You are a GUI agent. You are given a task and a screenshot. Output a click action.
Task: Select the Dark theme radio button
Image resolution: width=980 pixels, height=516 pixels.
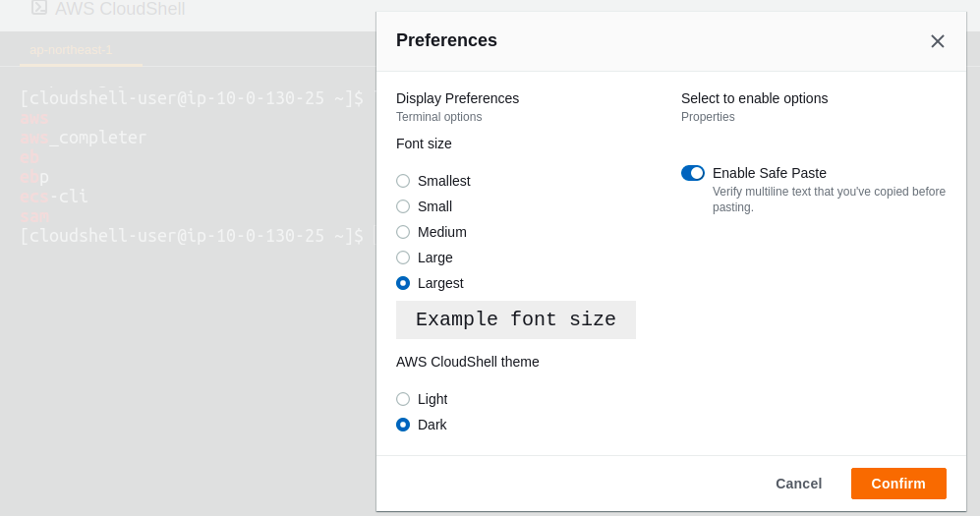pos(403,425)
